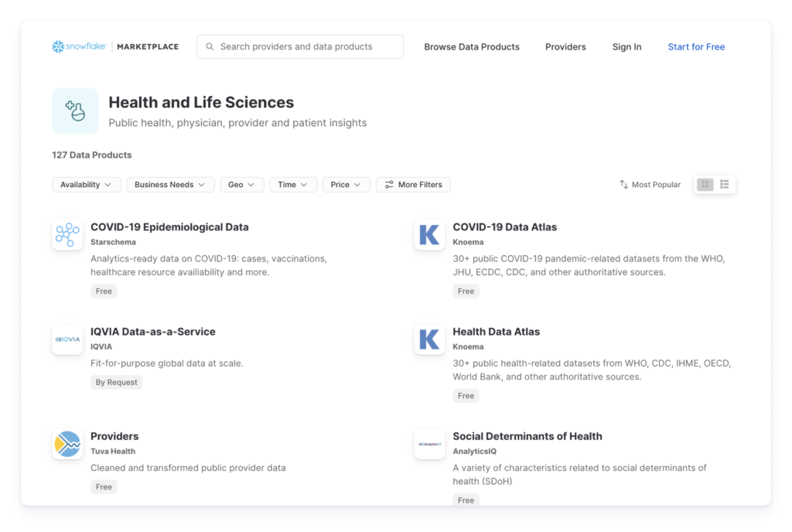This screenshot has height=532, width=792.
Task: Open the Availability filter dropdown
Action: click(x=86, y=184)
